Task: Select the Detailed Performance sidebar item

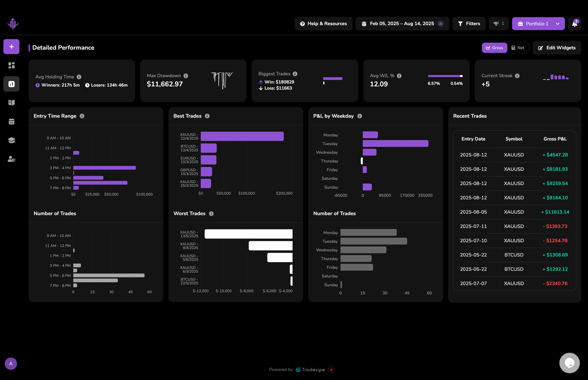Action: point(11,84)
